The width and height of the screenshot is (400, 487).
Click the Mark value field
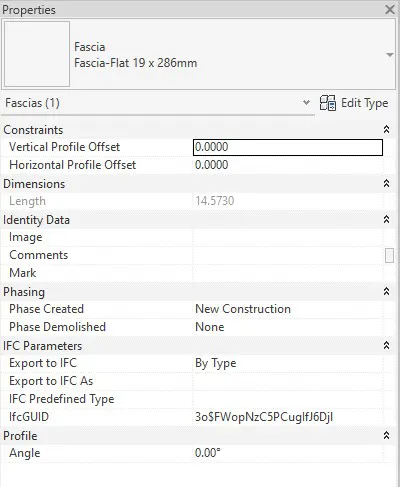(288, 273)
